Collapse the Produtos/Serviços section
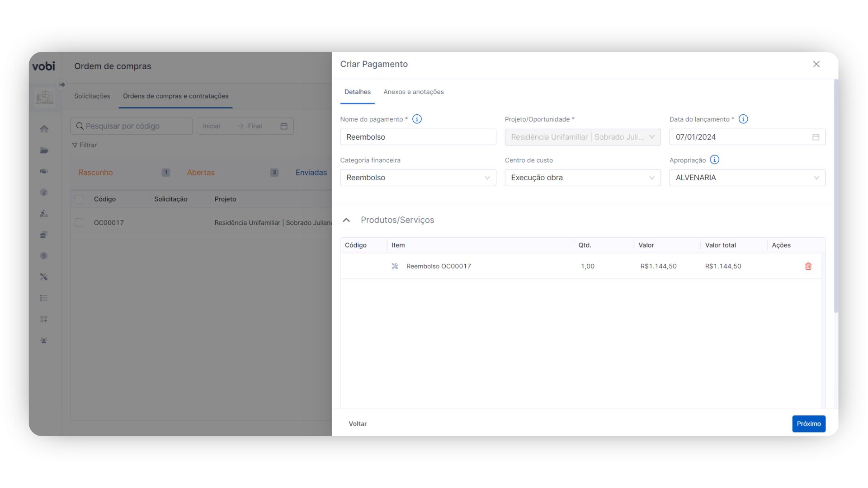868x488 pixels. click(346, 221)
